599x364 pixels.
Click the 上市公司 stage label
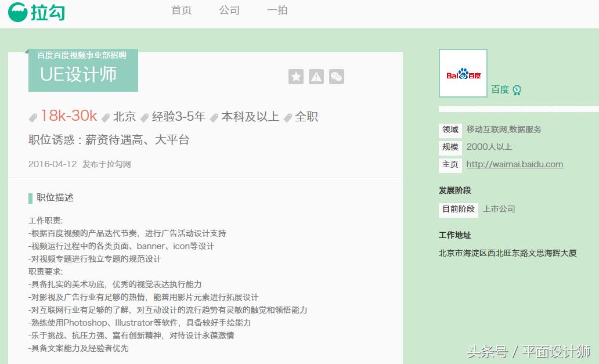tap(497, 209)
